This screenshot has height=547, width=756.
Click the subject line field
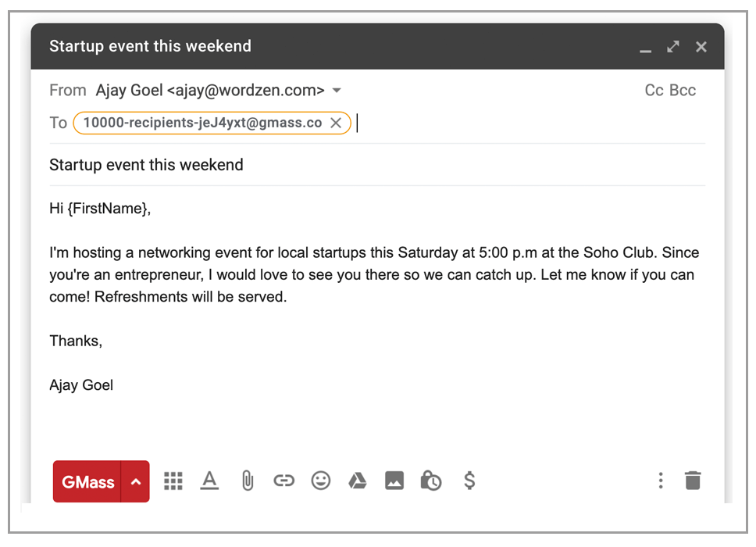pyautogui.click(x=375, y=165)
